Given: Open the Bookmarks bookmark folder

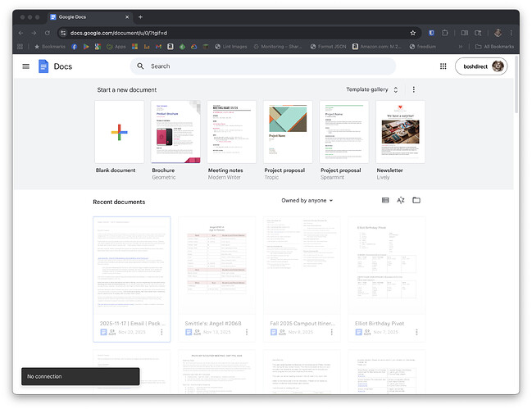Looking at the screenshot, I should click(x=50, y=47).
